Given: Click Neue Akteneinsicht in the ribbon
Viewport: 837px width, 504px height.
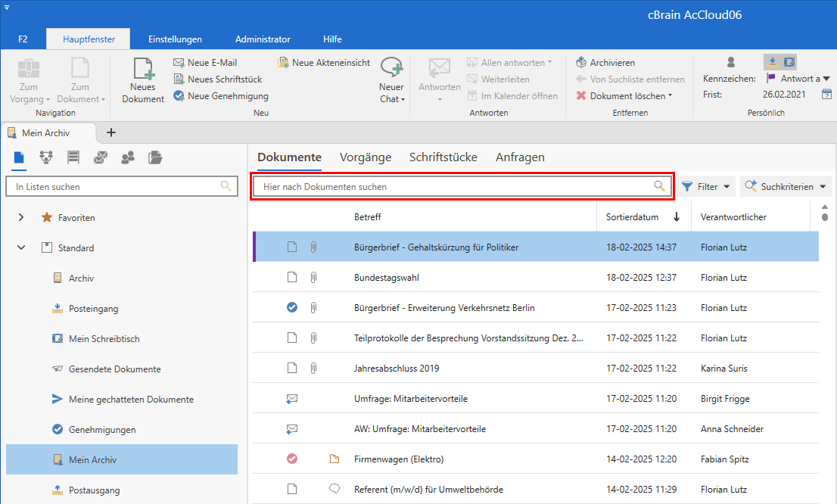Looking at the screenshot, I should [x=324, y=63].
